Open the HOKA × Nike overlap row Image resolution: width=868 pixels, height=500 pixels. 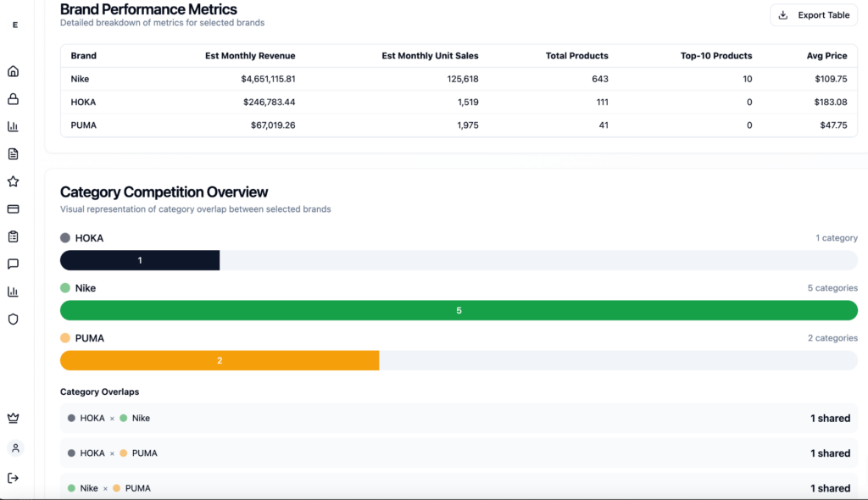coord(459,418)
